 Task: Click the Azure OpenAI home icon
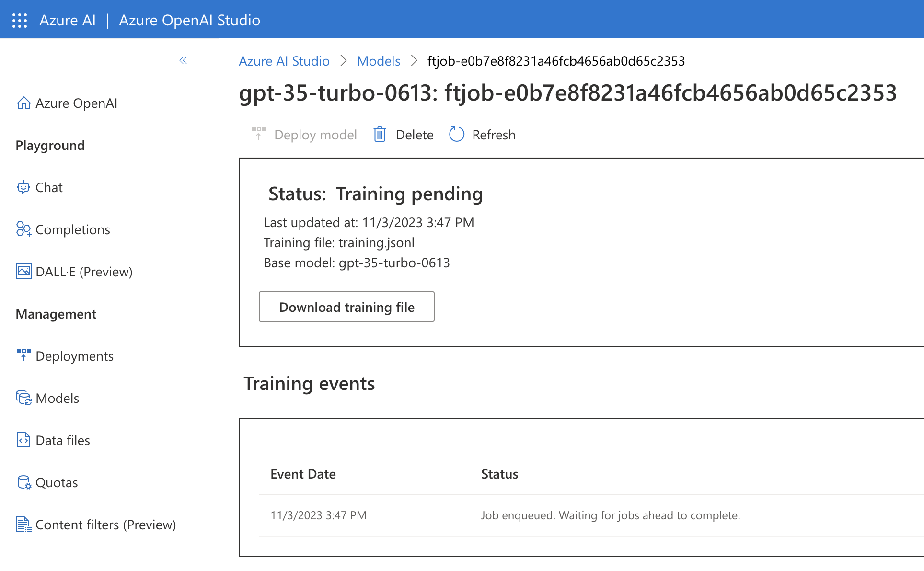pos(23,103)
